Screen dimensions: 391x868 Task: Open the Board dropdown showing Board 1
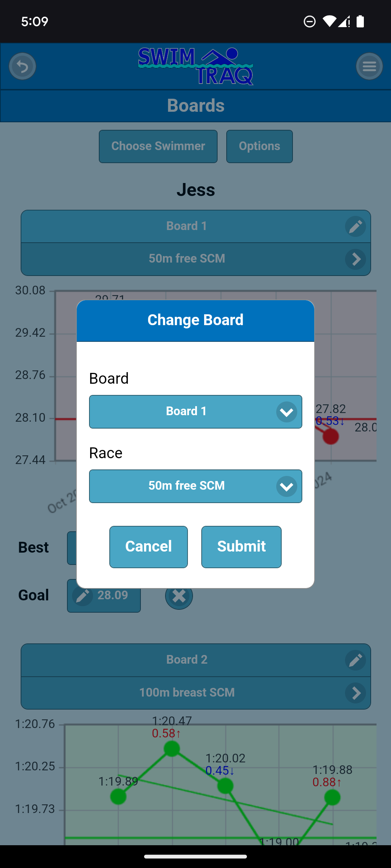(x=195, y=412)
